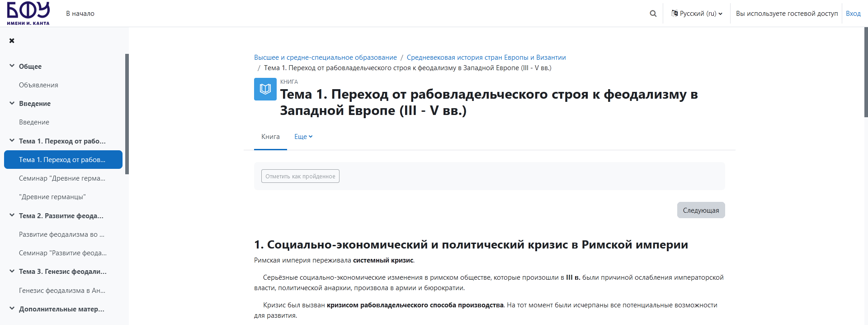Open the Еще dropdown menu

tap(303, 137)
